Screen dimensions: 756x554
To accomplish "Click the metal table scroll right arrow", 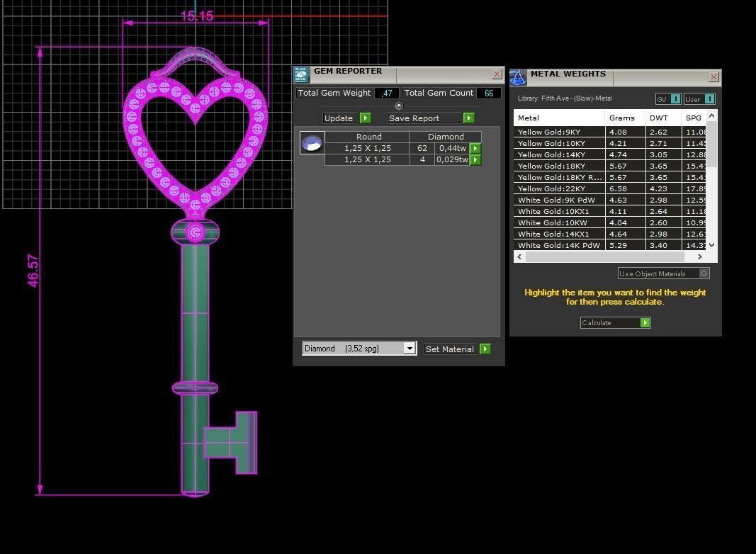I will click(x=699, y=256).
